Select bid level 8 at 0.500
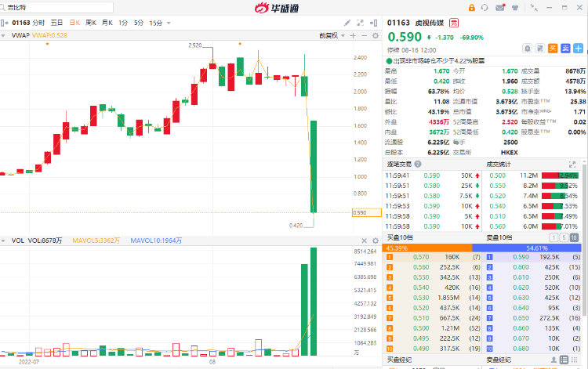Image resolution: width=588 pixels, height=369 pixels. click(x=434, y=328)
